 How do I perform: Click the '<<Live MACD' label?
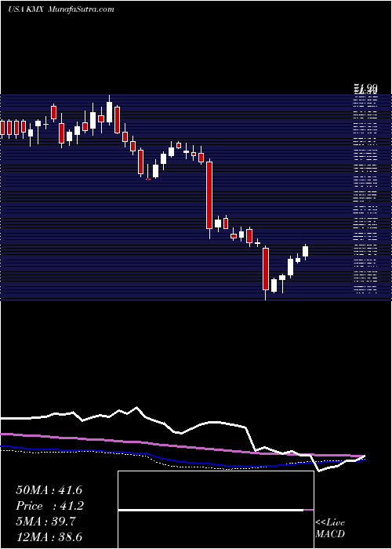(330, 529)
